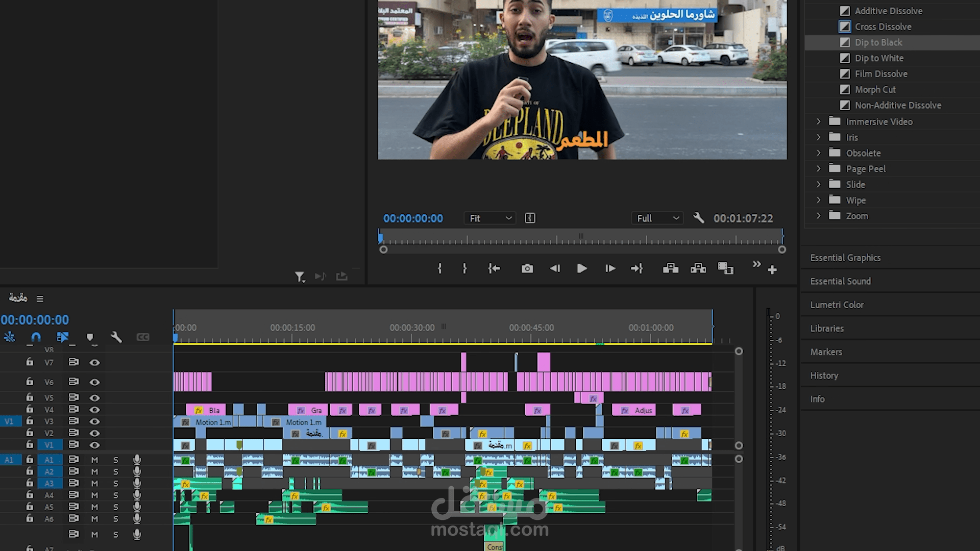Expand the Page Peel transitions folder

click(818, 168)
